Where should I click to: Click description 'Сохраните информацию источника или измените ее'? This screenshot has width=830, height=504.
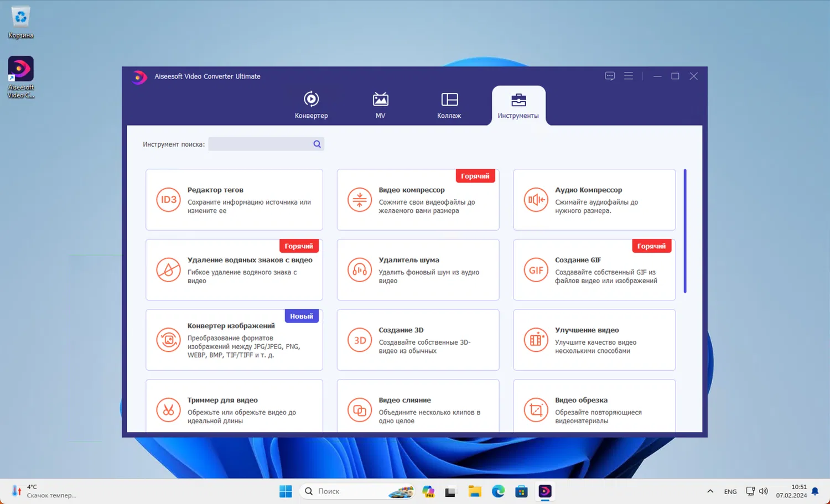tap(249, 206)
